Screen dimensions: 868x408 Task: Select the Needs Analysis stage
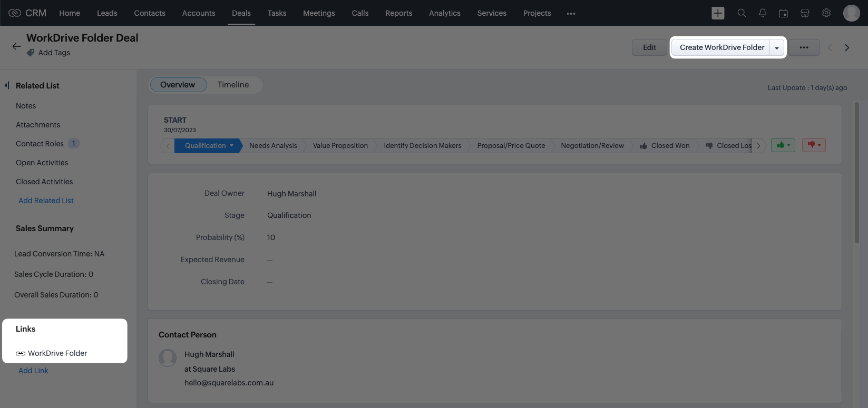pos(273,146)
